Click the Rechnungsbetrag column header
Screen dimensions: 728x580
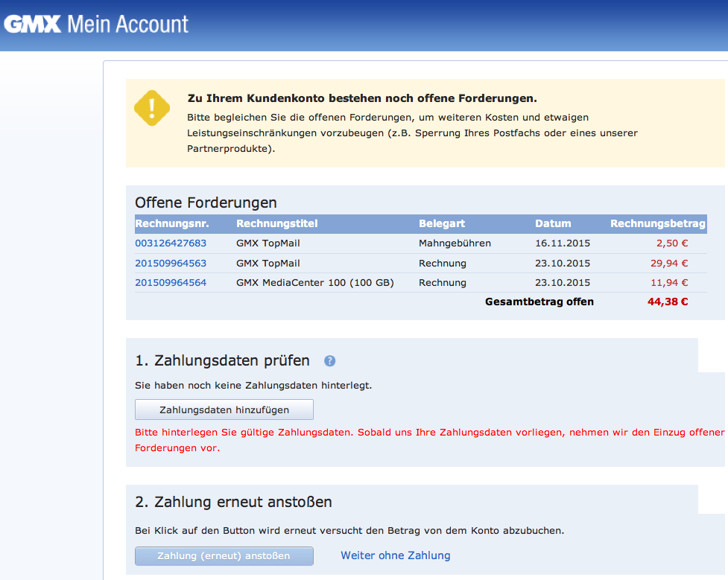[x=658, y=223]
